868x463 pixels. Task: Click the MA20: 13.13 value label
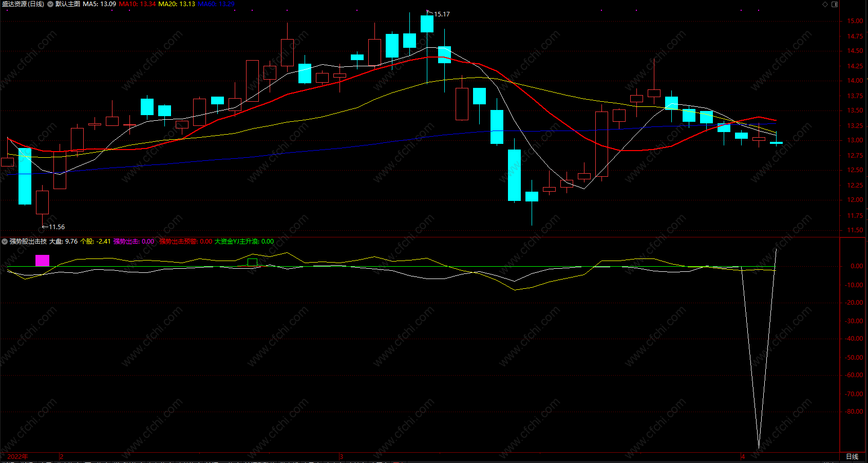click(x=177, y=4)
